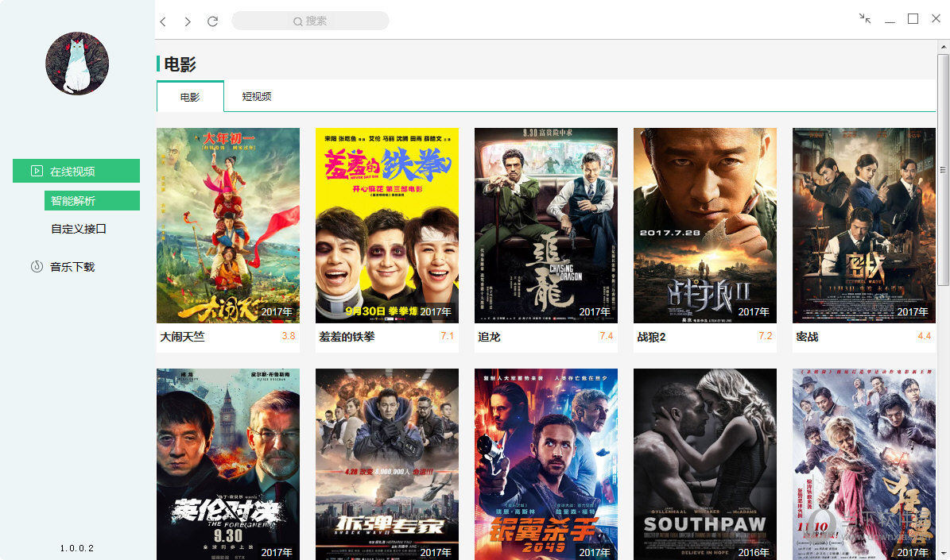Click the music icon beside 音乐下载
The height and width of the screenshot is (560, 950).
(x=37, y=266)
